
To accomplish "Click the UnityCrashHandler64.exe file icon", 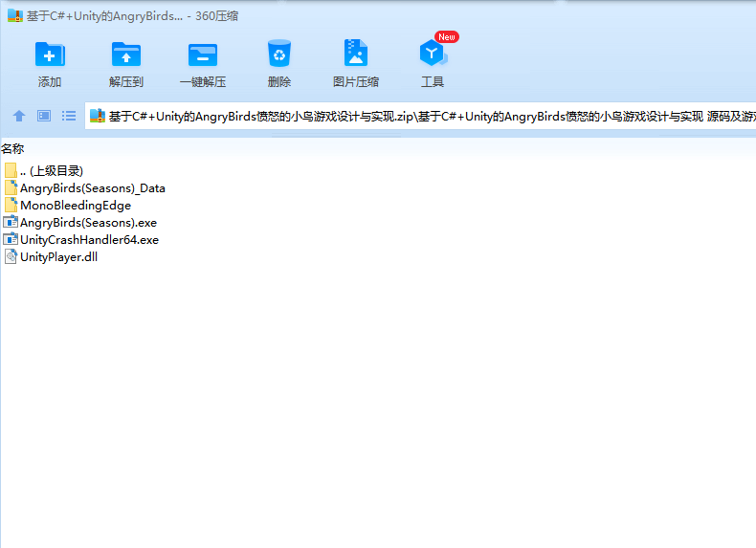I will (x=11, y=239).
